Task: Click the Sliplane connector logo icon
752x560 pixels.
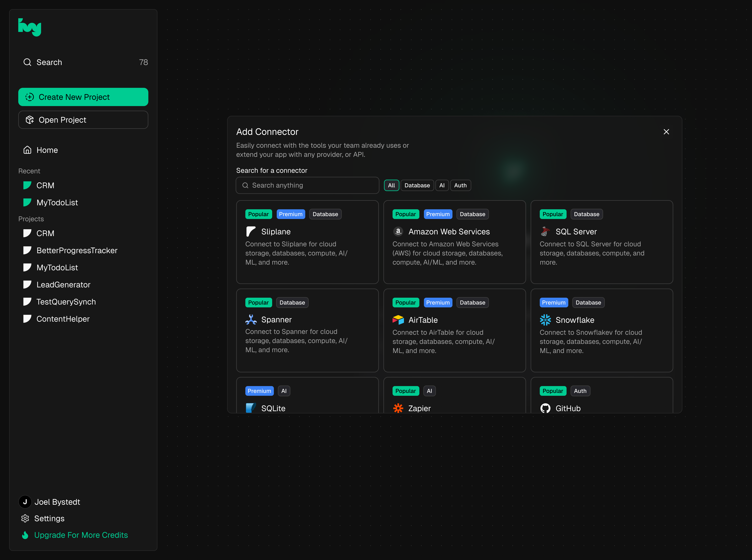Action: 251,232
